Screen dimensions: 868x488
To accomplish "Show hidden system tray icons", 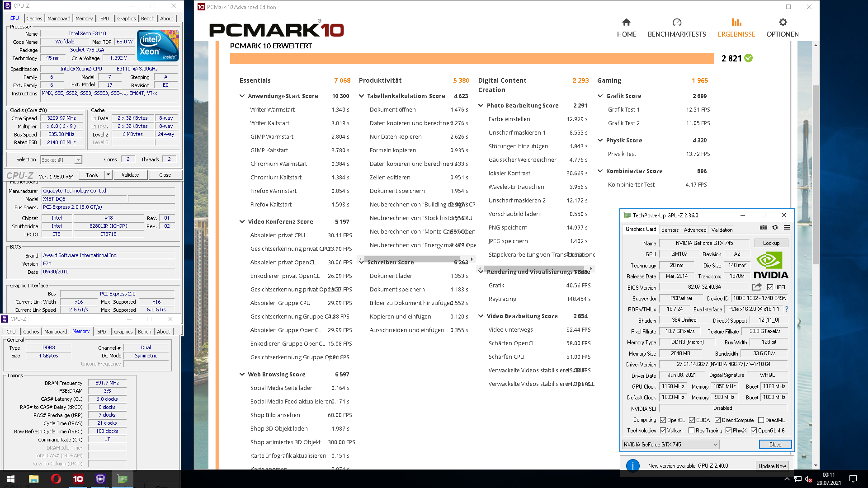I will click(787, 479).
